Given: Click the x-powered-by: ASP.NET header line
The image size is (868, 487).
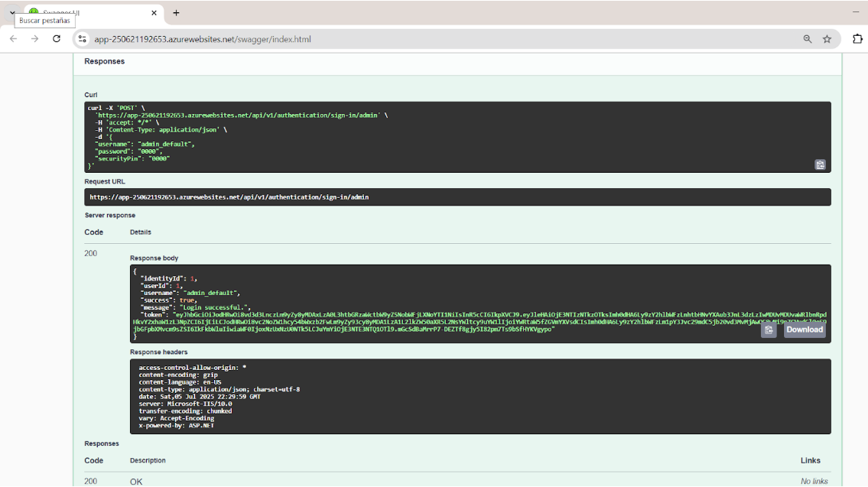Looking at the screenshot, I should pos(176,425).
